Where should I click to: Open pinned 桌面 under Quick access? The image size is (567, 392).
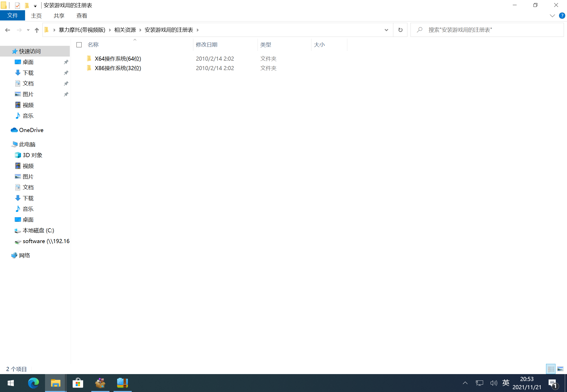click(28, 62)
